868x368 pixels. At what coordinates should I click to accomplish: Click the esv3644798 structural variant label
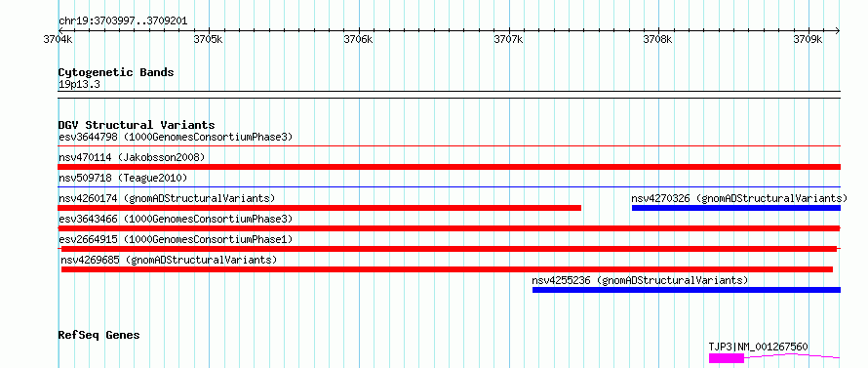tap(176, 137)
